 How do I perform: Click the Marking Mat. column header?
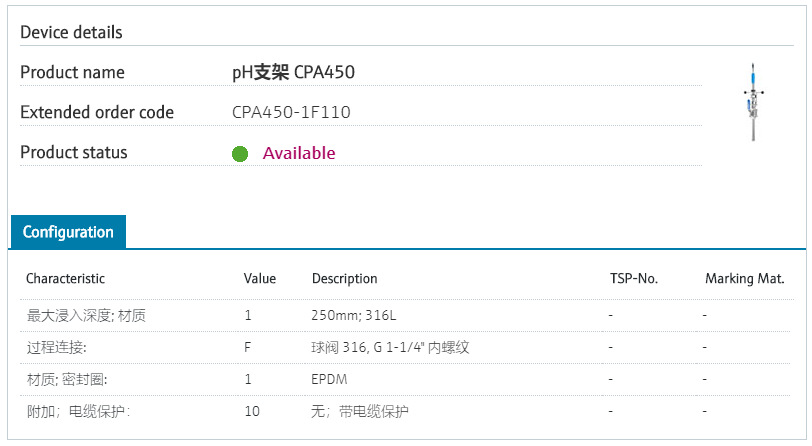[744, 279]
